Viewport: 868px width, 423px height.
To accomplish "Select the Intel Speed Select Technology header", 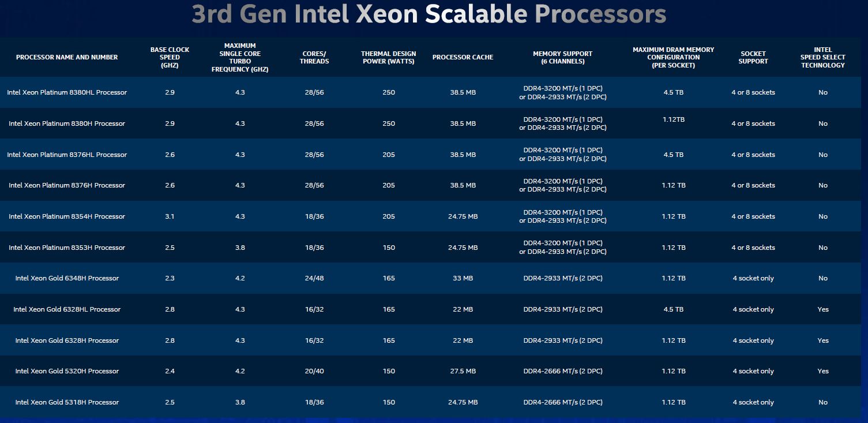I will coord(822,57).
